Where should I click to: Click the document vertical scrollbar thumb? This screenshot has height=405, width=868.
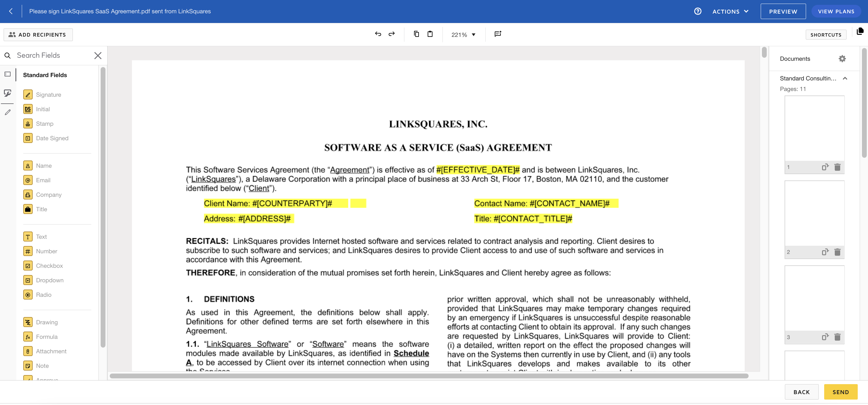[x=764, y=52]
